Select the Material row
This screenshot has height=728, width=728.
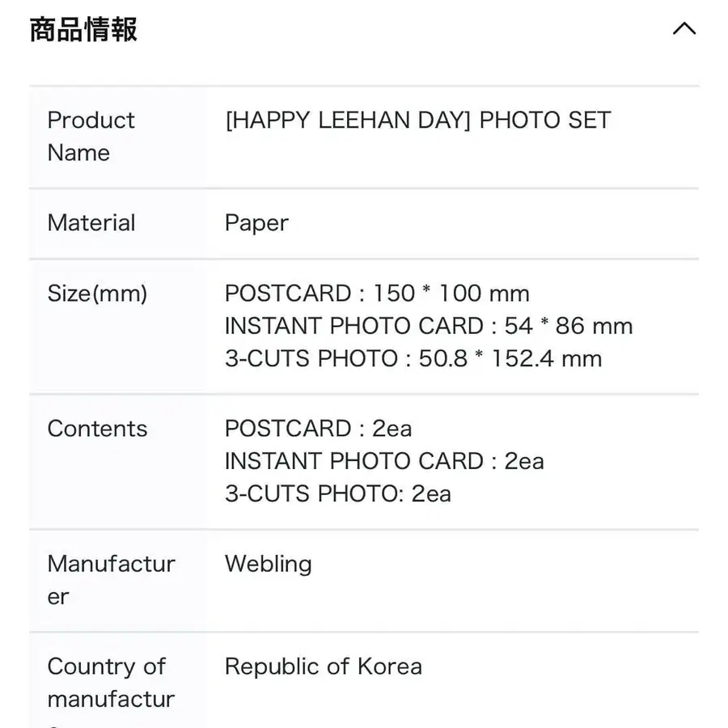[x=91, y=223]
